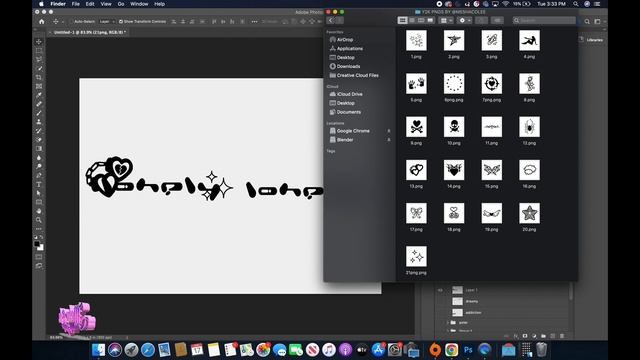Image resolution: width=640 pixels, height=360 pixels.
Task: Open iCloud Drive in Finder sidebar
Action: (x=346, y=94)
